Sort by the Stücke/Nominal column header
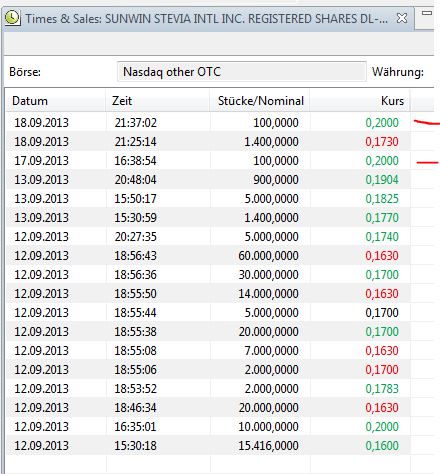The image size is (440, 474). [260, 101]
